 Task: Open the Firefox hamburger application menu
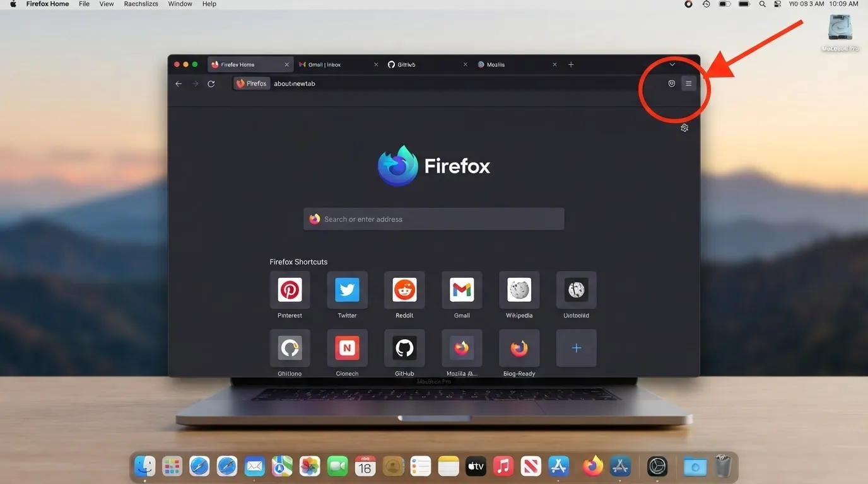tap(689, 83)
